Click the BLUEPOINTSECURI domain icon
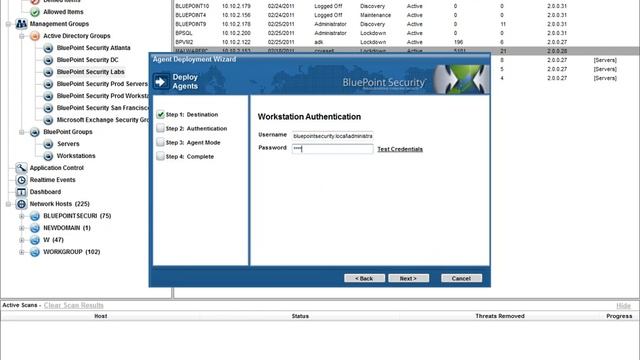The width and height of the screenshot is (640, 360). point(35,216)
